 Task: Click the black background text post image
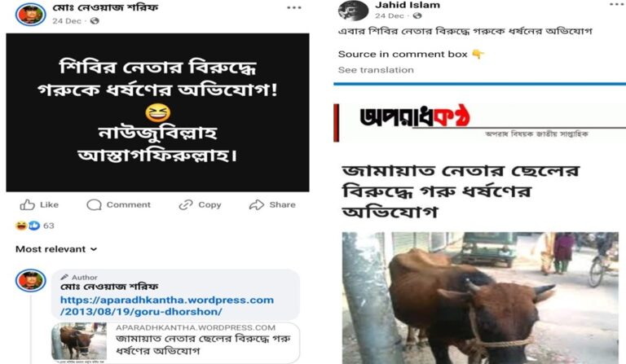pos(157,112)
